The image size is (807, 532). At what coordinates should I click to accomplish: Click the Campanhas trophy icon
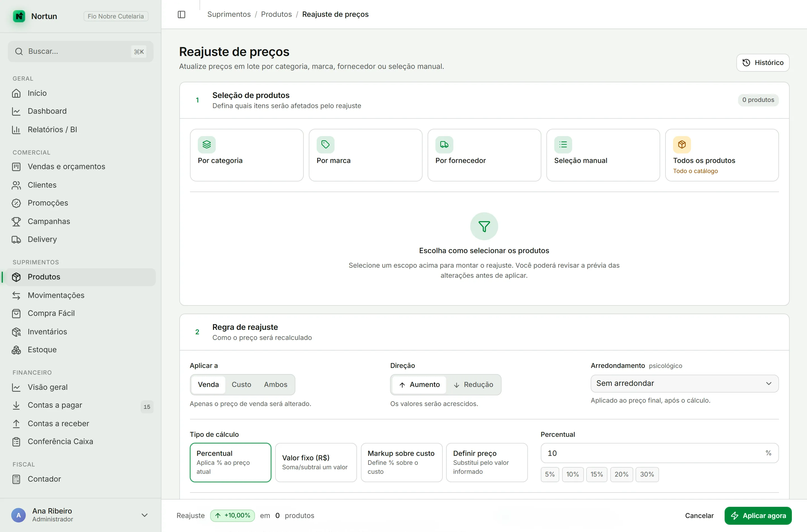pyautogui.click(x=16, y=221)
